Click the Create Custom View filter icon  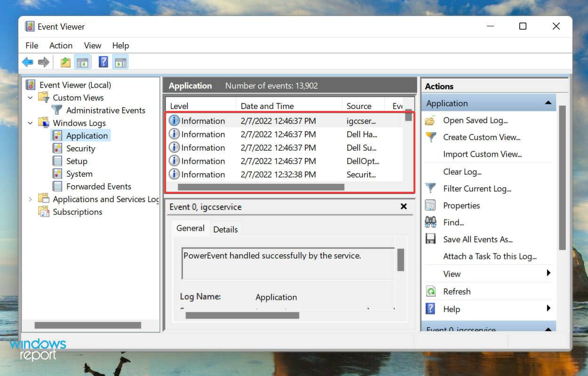coord(431,137)
